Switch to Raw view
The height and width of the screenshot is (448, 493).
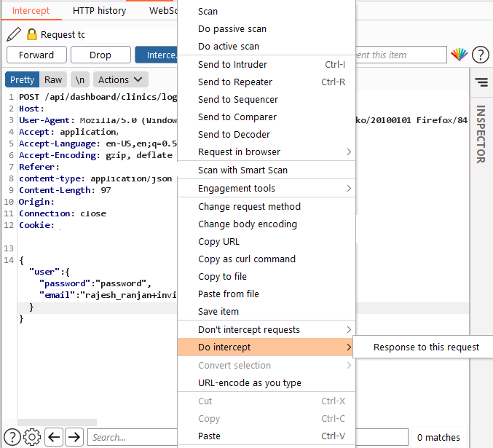click(x=53, y=79)
